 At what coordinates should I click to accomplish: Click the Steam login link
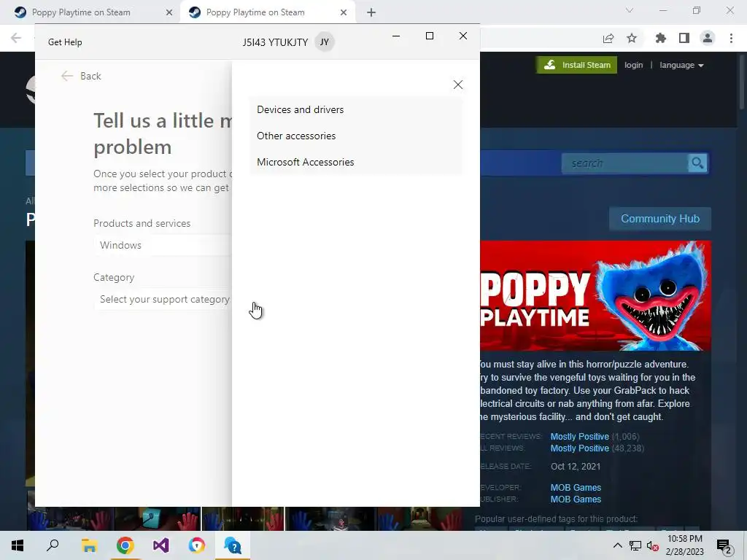pyautogui.click(x=634, y=65)
